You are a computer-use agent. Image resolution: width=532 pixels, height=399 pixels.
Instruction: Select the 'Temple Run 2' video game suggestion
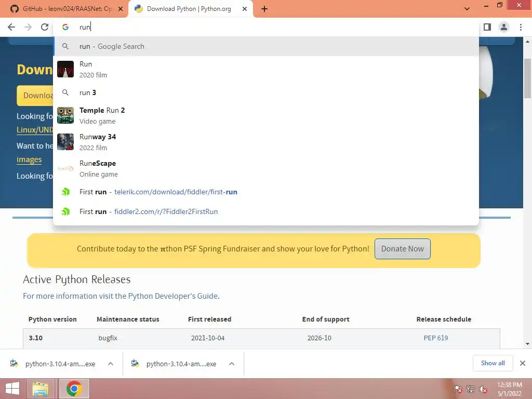pyautogui.click(x=266, y=116)
